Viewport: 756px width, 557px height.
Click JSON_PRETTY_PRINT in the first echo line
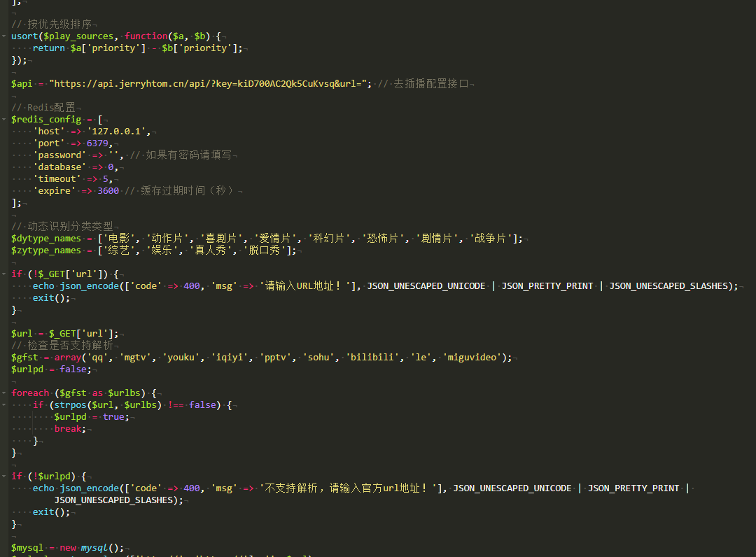[x=547, y=286]
